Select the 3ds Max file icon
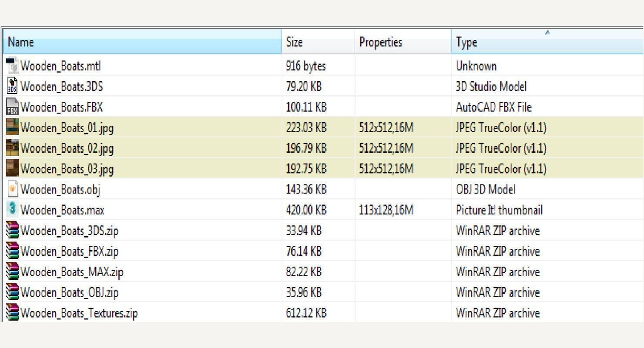 tap(13, 210)
